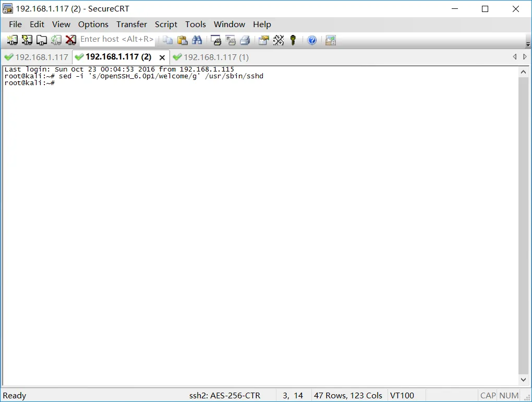532x402 pixels.
Task: Click the Last login line in terminal
Action: coord(119,69)
